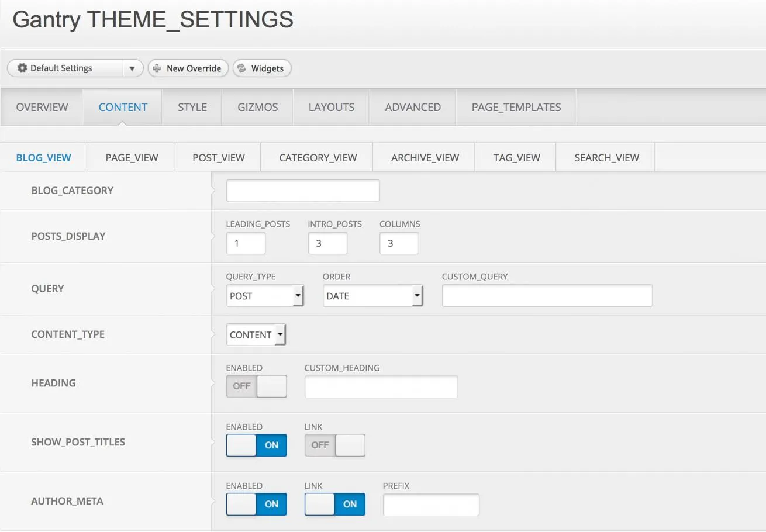Viewport: 766px width, 532px height.
Task: Click the POSTS_DISPLAY row label
Action: [x=68, y=236]
